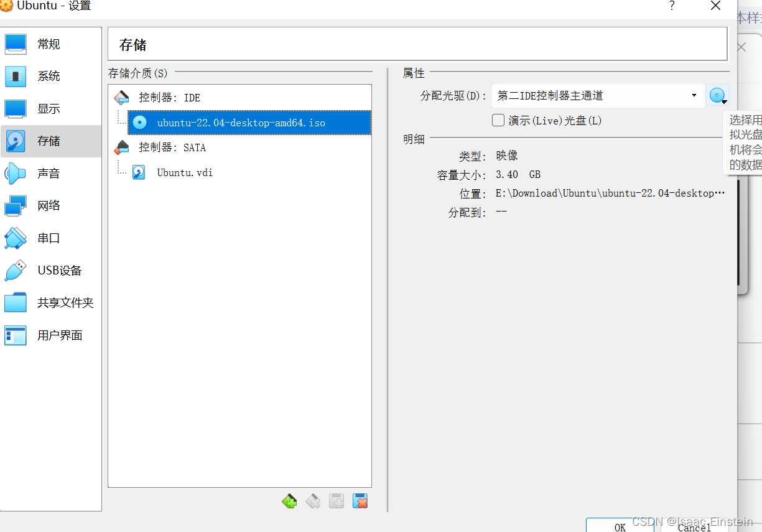Click the add storage attachment icon
Screen dimensions: 762x532
coord(337,501)
